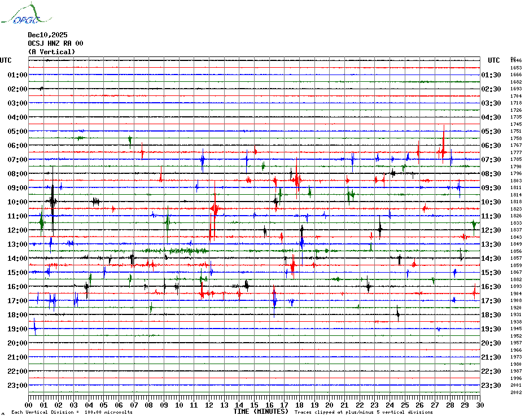Click the TIME (MINUTES) axis title
This screenshot has height=420, width=525.
260,412
